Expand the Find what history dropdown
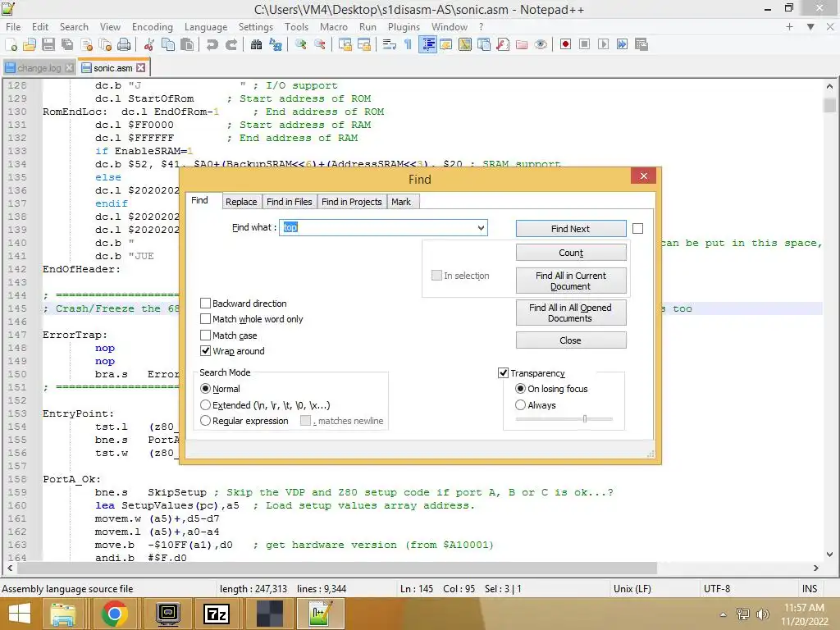 [481, 228]
